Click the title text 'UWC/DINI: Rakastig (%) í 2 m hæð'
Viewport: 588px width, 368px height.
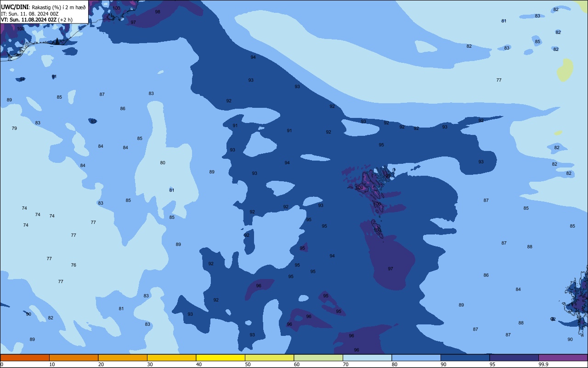coord(43,7)
